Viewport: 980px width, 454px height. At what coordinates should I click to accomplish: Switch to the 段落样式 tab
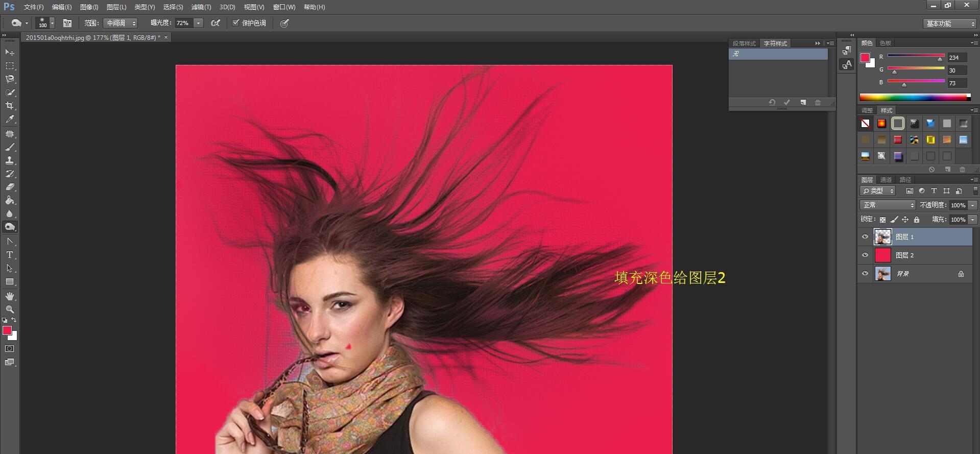click(744, 43)
